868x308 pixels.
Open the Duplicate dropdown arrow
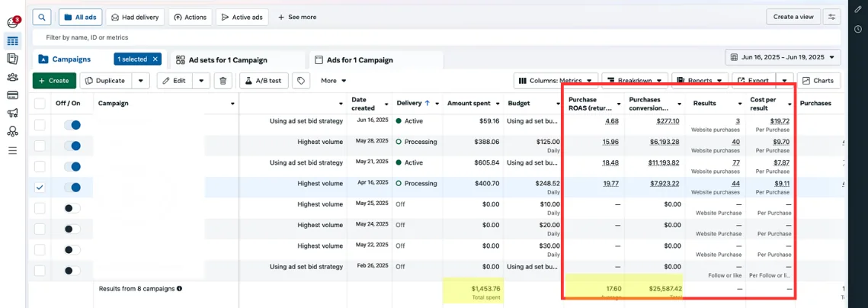click(141, 81)
